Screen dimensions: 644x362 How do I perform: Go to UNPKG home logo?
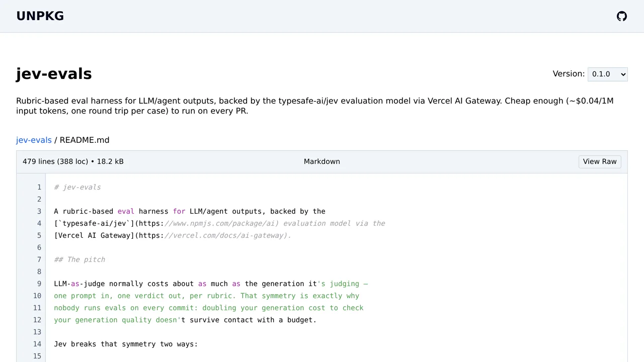tap(40, 16)
